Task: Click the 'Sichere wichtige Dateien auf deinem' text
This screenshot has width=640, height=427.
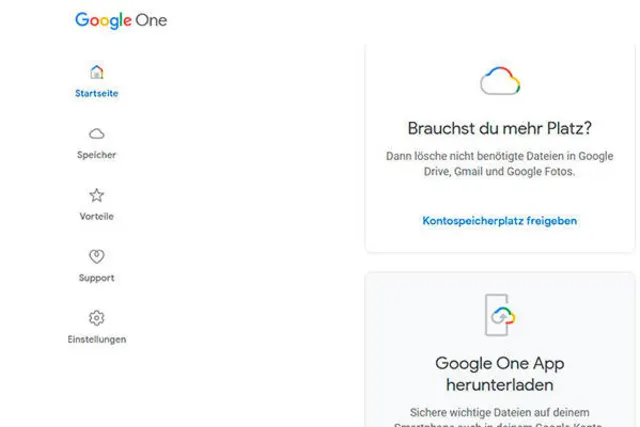Action: [500, 412]
